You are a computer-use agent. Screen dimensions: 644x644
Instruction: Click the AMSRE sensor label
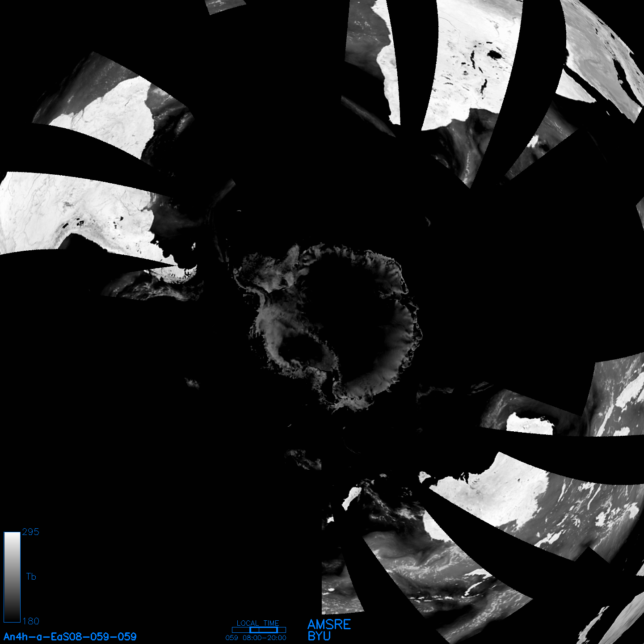(x=329, y=624)
